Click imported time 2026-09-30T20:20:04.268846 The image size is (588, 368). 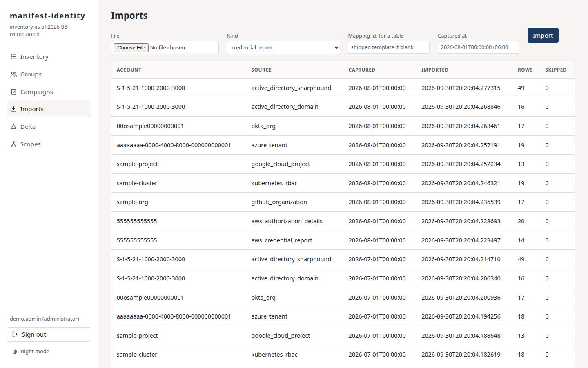tap(461, 107)
